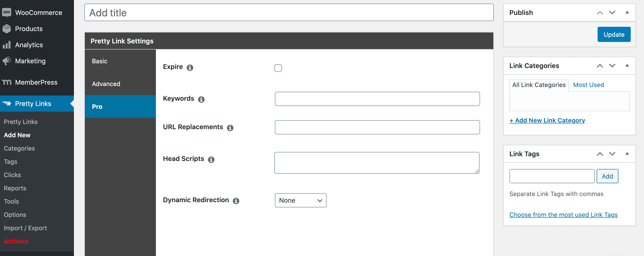Enable the Expire checkbox

[x=278, y=68]
